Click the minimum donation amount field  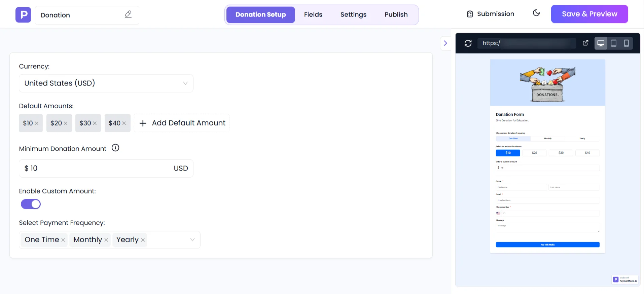coord(106,168)
